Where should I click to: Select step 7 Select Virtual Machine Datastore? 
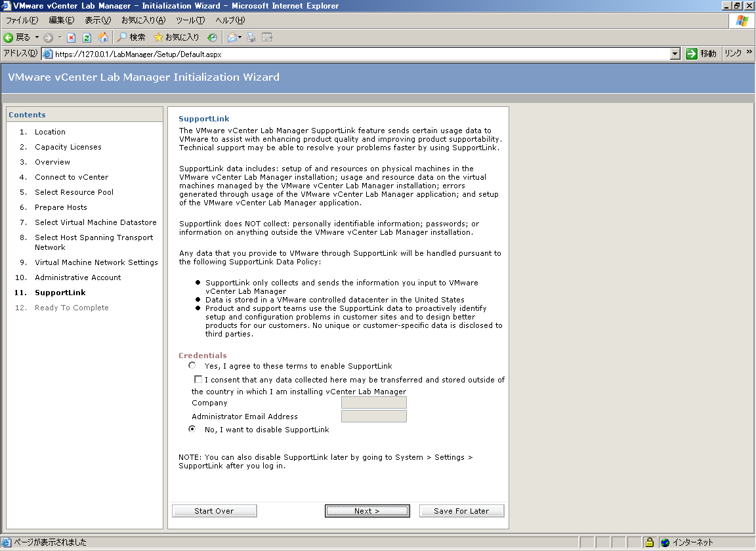[x=95, y=222]
